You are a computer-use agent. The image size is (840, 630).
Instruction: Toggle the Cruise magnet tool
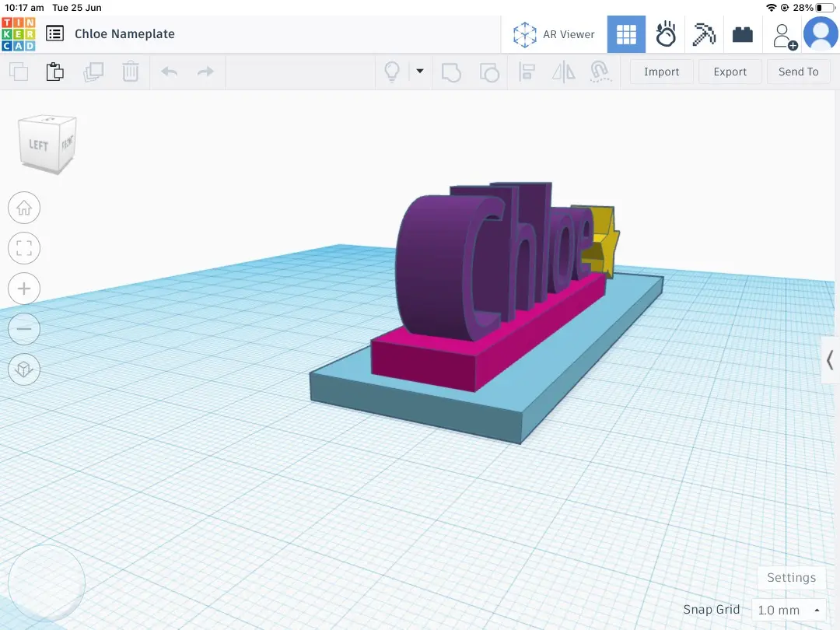click(x=600, y=72)
